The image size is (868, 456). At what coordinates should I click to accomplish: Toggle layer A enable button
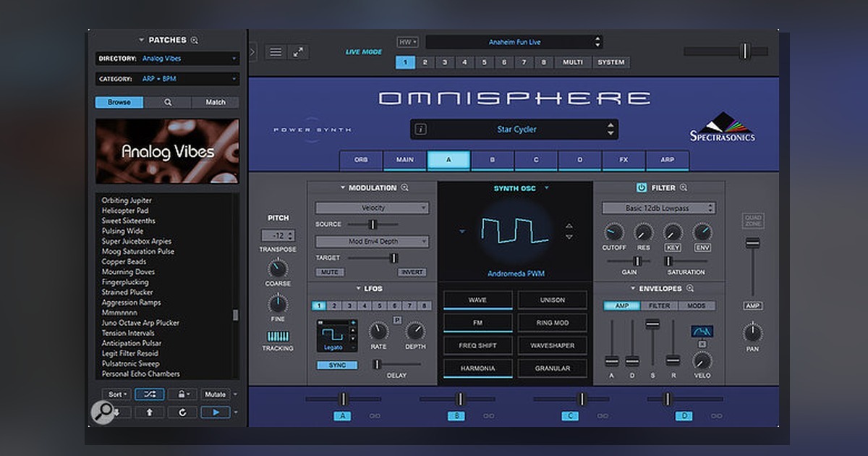(343, 416)
